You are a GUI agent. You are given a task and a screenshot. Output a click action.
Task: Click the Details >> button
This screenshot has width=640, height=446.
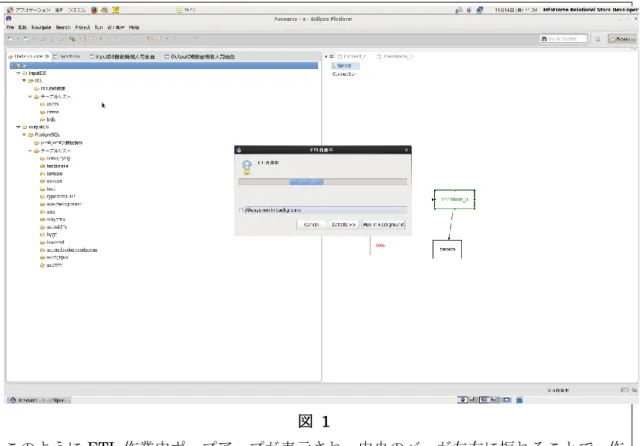[x=343, y=224]
